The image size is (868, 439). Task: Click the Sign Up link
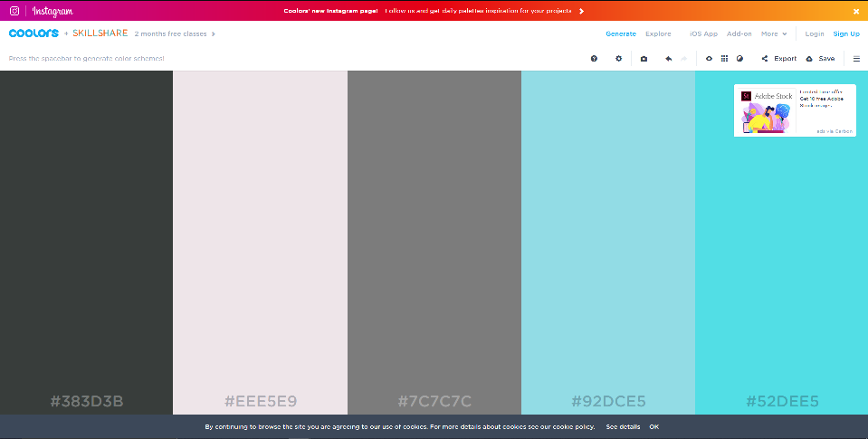point(846,33)
